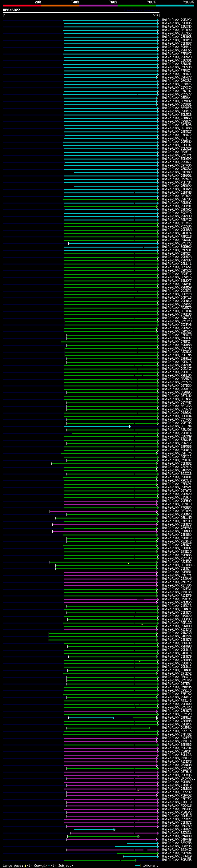
Task: Open hit UniRef100_C6TB90
Action: (x=176, y=30)
